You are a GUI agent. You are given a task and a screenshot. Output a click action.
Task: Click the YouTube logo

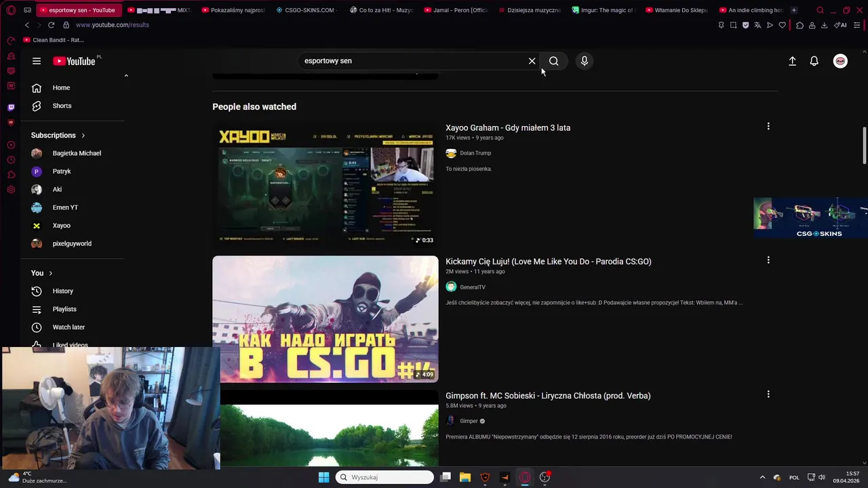click(74, 61)
